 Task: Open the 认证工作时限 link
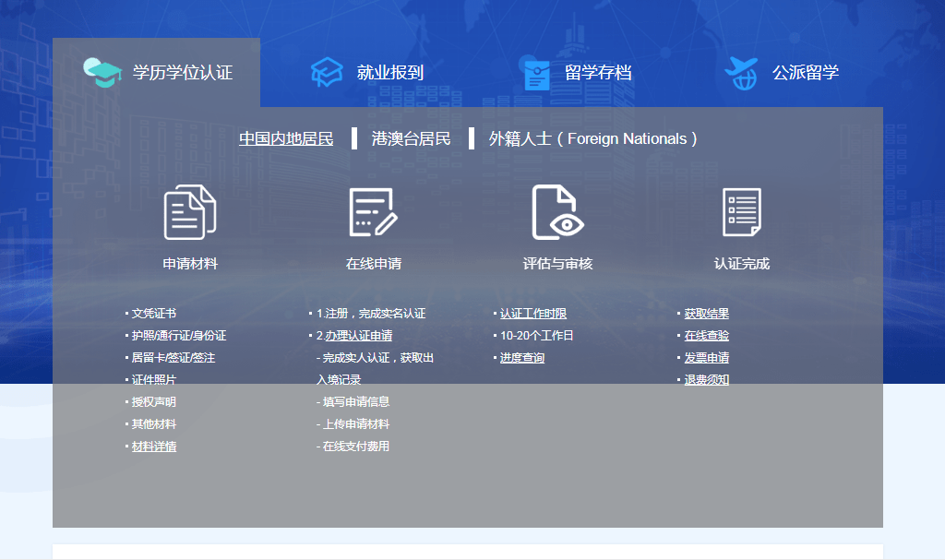coord(533,314)
